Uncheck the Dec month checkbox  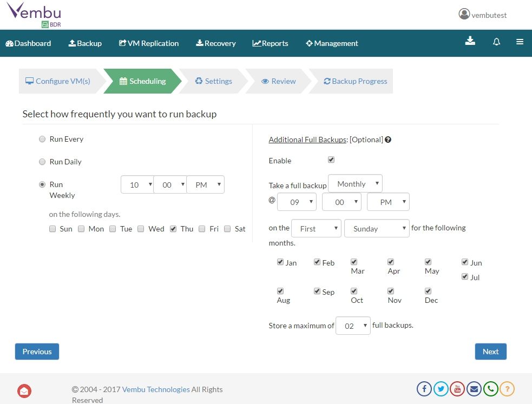pos(428,291)
